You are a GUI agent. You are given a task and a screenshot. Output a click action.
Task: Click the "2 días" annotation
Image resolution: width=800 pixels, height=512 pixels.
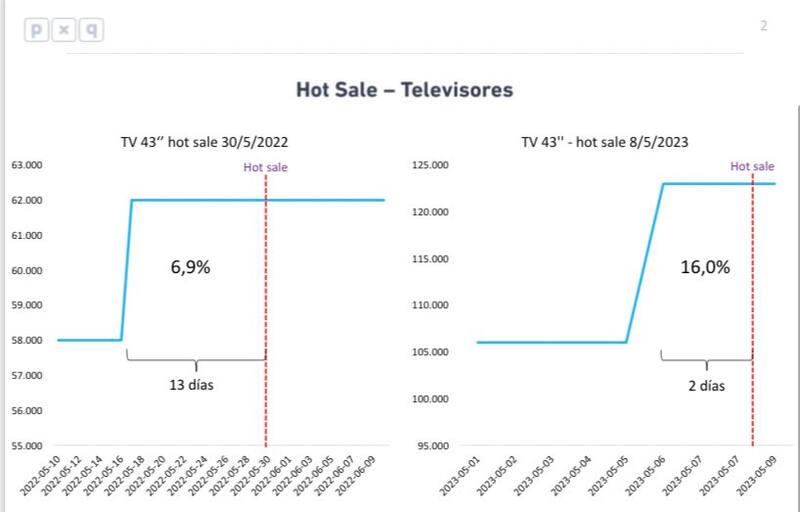706,384
